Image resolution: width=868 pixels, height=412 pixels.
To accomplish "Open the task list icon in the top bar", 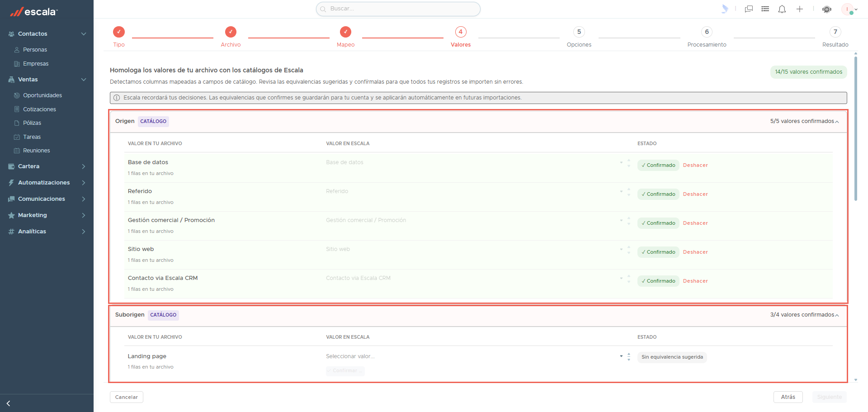I will 765,9.
